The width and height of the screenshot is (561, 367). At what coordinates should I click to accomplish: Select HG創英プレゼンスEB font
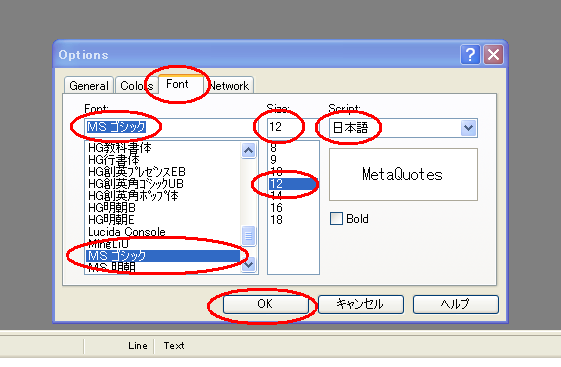point(163,172)
